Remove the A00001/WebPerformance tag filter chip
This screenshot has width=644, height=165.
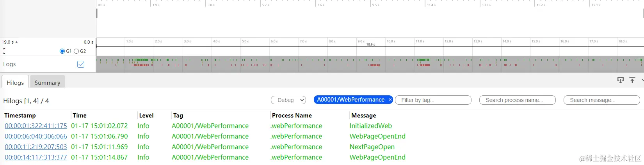point(390,100)
